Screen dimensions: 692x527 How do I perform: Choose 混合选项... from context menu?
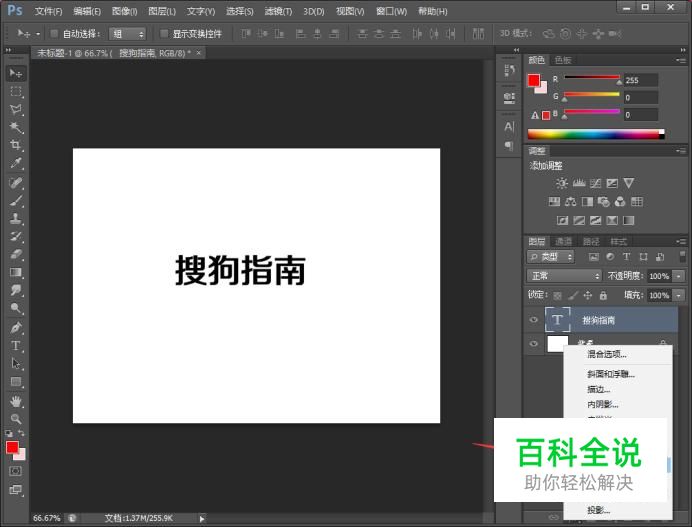coord(606,354)
